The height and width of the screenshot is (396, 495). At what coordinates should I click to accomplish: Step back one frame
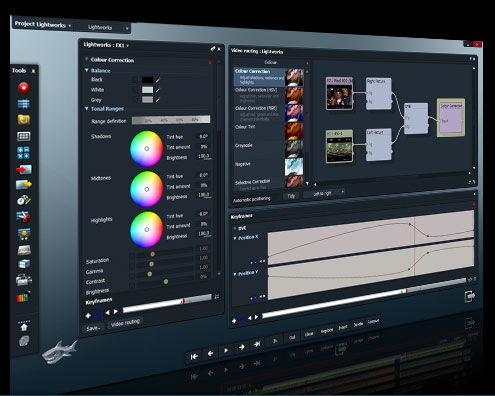[x=210, y=353]
